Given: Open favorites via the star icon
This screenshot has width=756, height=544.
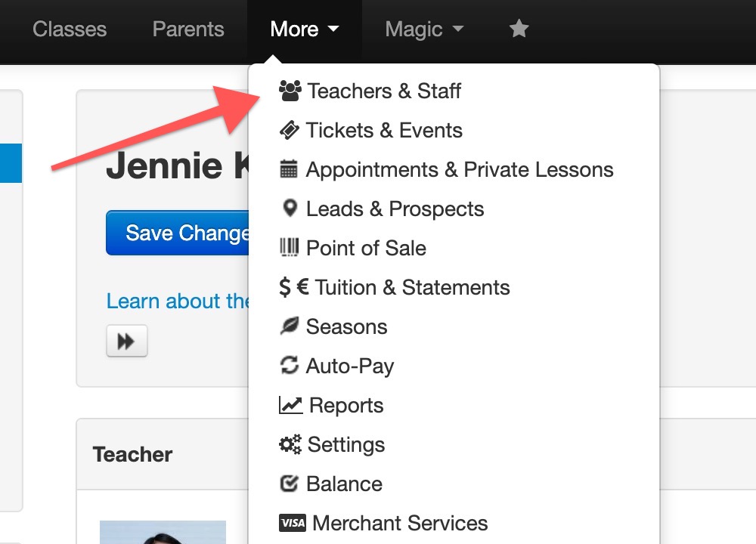Looking at the screenshot, I should coord(519,29).
